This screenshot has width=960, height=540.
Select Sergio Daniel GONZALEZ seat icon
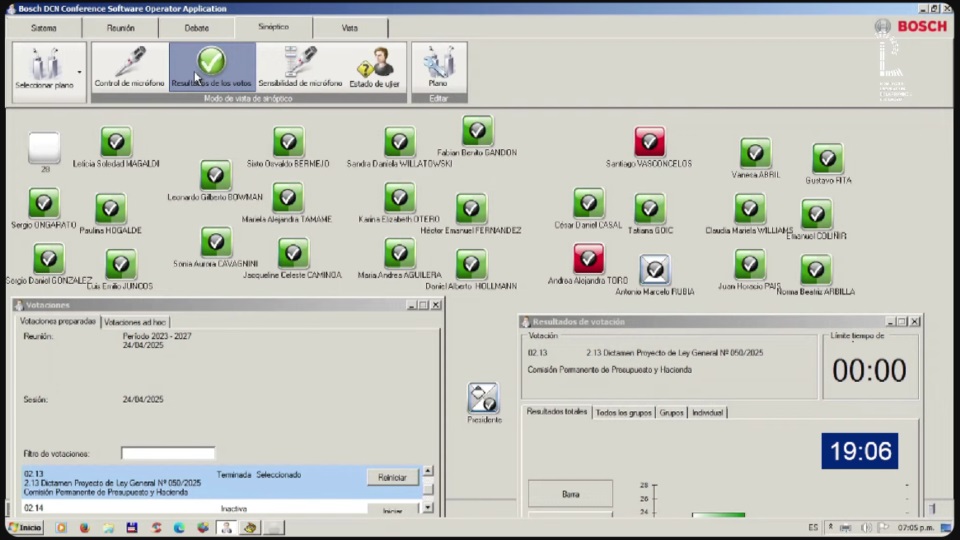(48, 259)
